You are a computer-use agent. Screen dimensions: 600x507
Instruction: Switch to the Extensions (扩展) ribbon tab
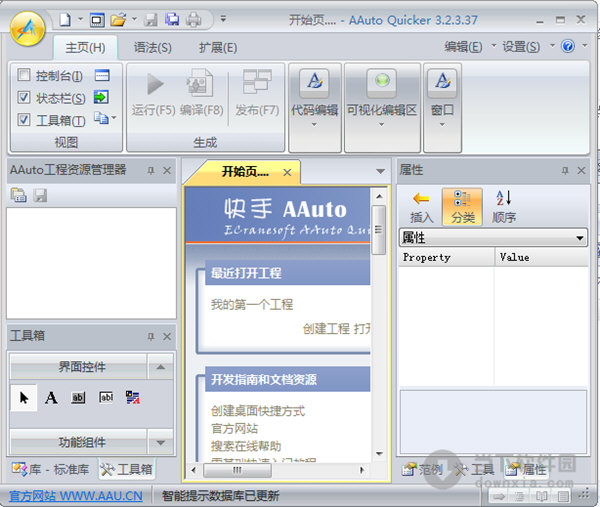[x=217, y=47]
